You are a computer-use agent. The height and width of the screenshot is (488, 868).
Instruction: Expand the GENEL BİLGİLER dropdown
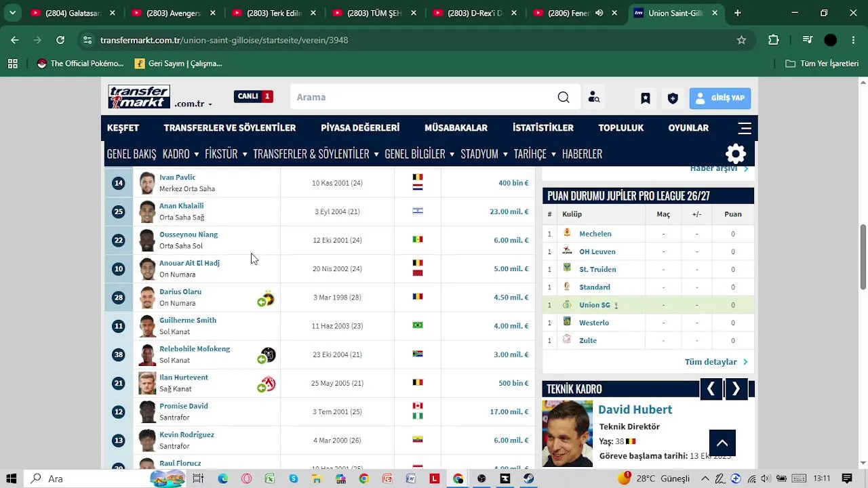419,154
